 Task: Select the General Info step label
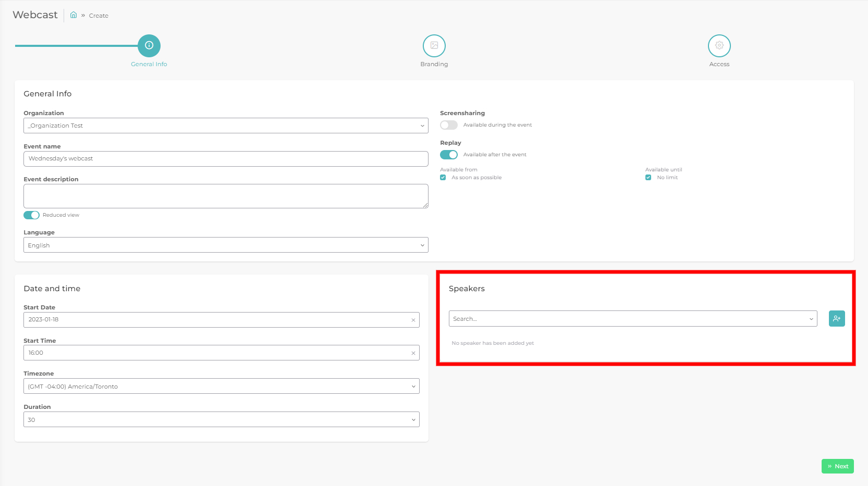(x=149, y=64)
